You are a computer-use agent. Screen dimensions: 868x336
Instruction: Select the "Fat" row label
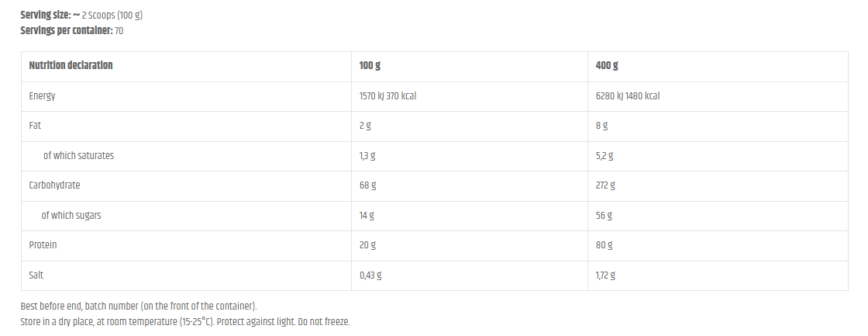point(35,125)
